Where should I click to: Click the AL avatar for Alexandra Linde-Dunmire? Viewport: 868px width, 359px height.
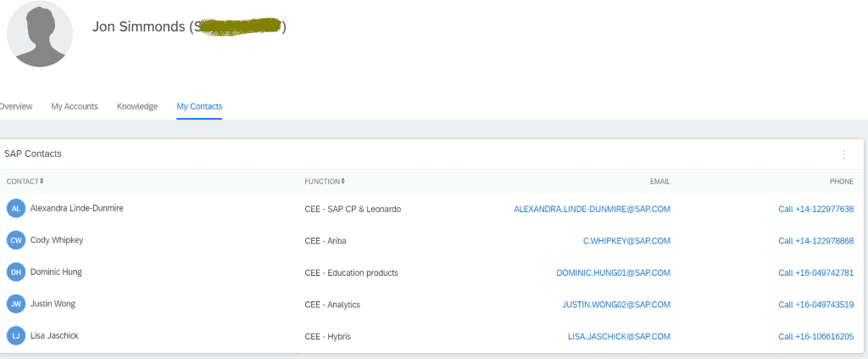pos(16,209)
